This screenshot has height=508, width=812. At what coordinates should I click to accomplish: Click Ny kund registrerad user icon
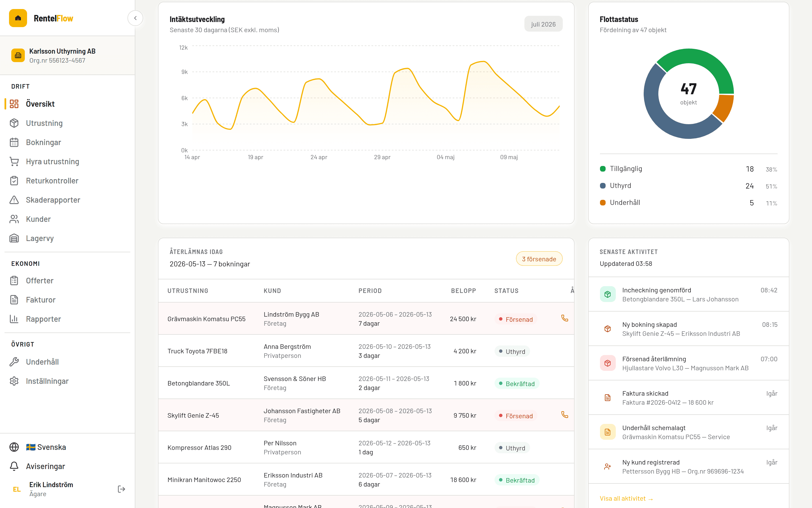tap(608, 466)
